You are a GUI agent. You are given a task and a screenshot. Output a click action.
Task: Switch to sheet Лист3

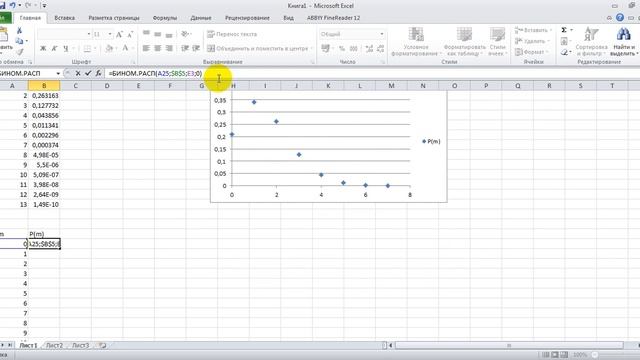coord(80,345)
